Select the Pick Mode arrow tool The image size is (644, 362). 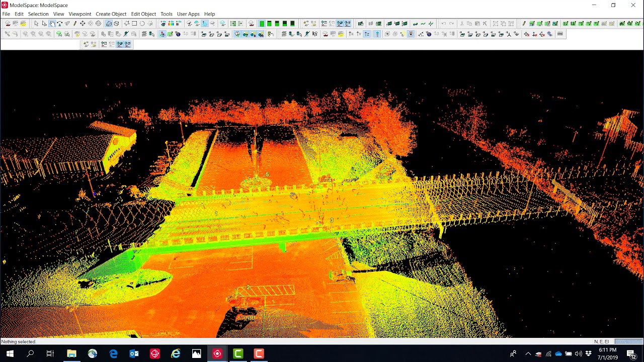point(36,24)
